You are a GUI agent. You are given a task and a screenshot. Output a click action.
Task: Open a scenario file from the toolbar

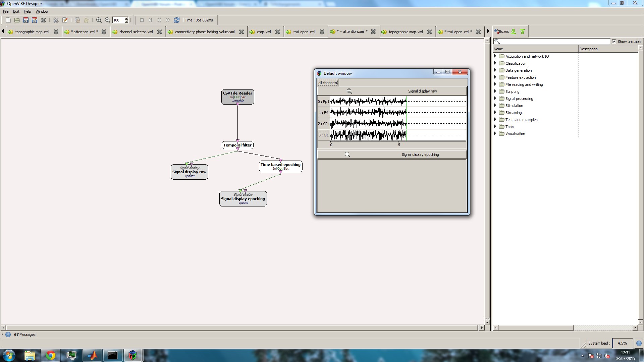click(x=17, y=20)
